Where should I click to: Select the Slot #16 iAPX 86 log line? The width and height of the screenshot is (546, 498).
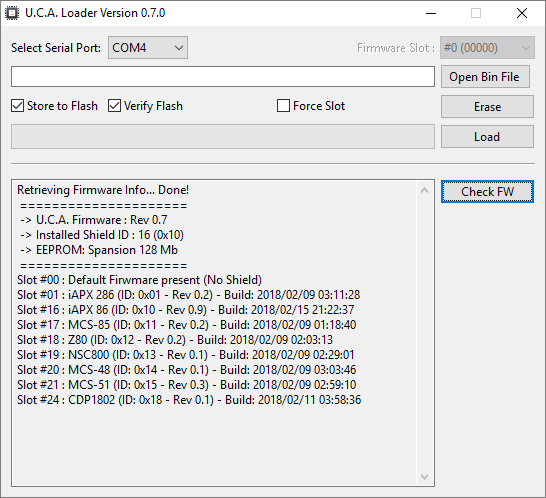click(186, 310)
